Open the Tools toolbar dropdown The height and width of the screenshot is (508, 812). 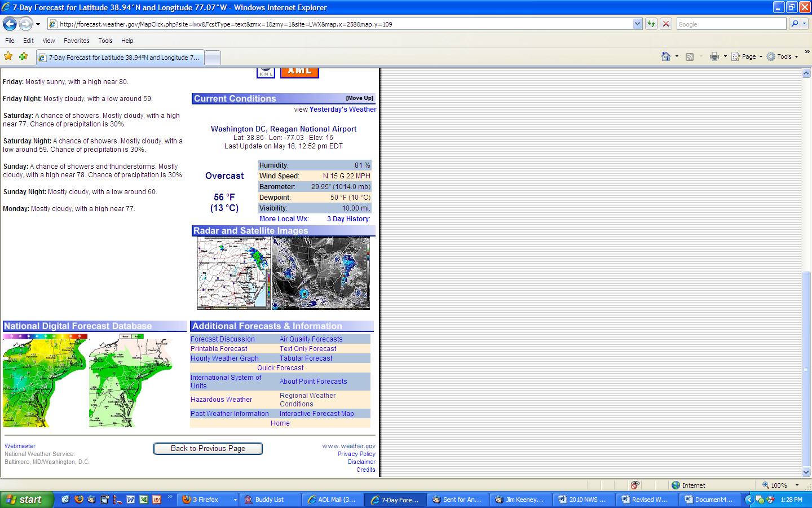tap(783, 56)
